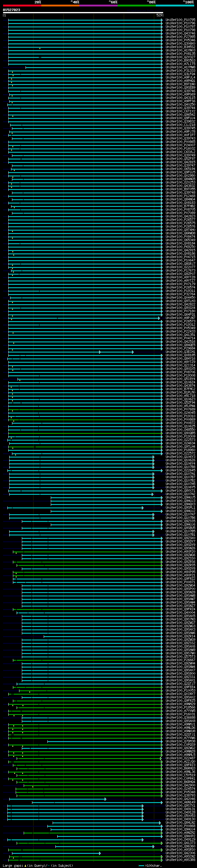Open hit UniRef100_Q107B8
Screen dimensions: 197x868
pos(180,467)
